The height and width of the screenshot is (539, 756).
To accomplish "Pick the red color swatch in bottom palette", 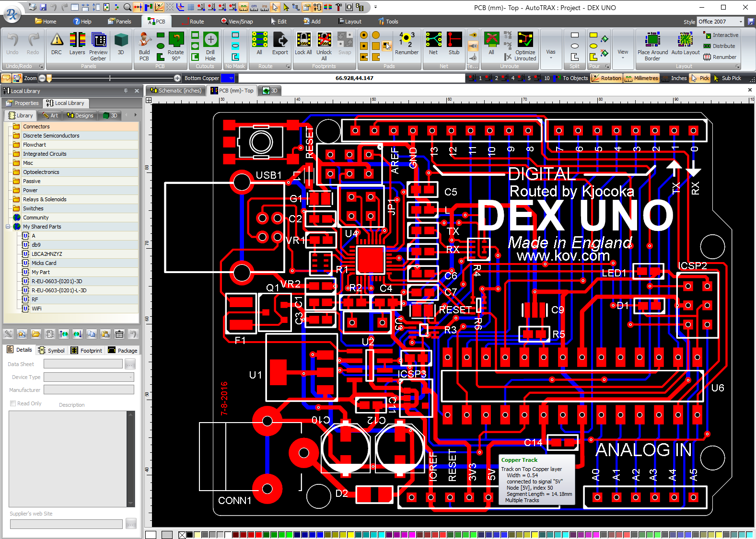I will (x=258, y=535).
